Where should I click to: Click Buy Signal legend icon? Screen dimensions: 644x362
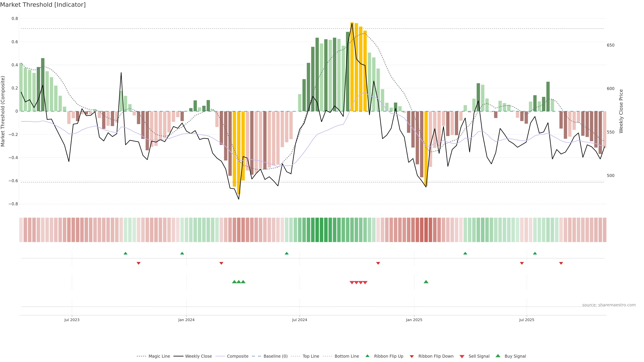pos(498,356)
